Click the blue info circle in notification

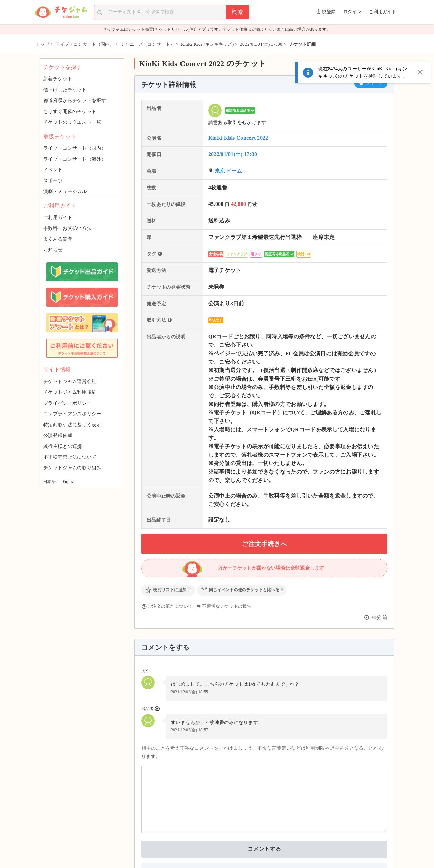[x=308, y=72]
